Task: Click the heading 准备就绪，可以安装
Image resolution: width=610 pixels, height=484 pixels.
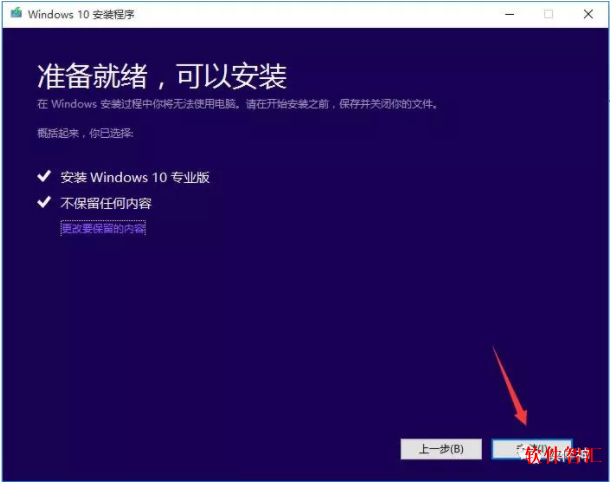Action: click(x=162, y=76)
